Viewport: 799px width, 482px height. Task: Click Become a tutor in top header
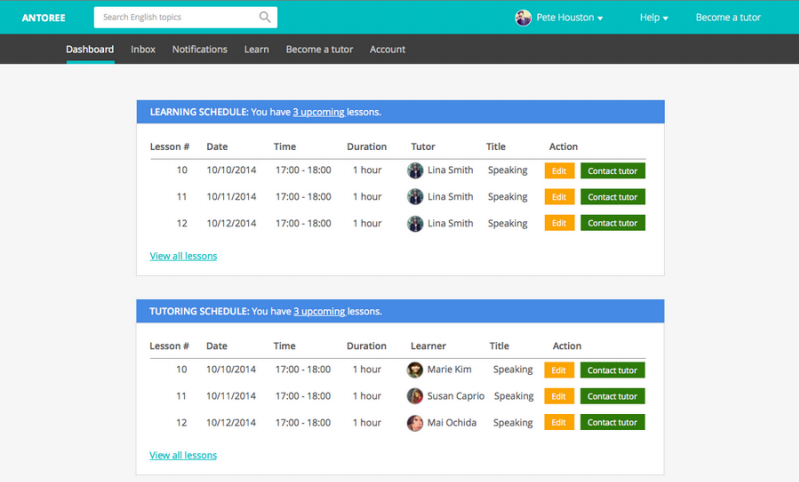728,18
